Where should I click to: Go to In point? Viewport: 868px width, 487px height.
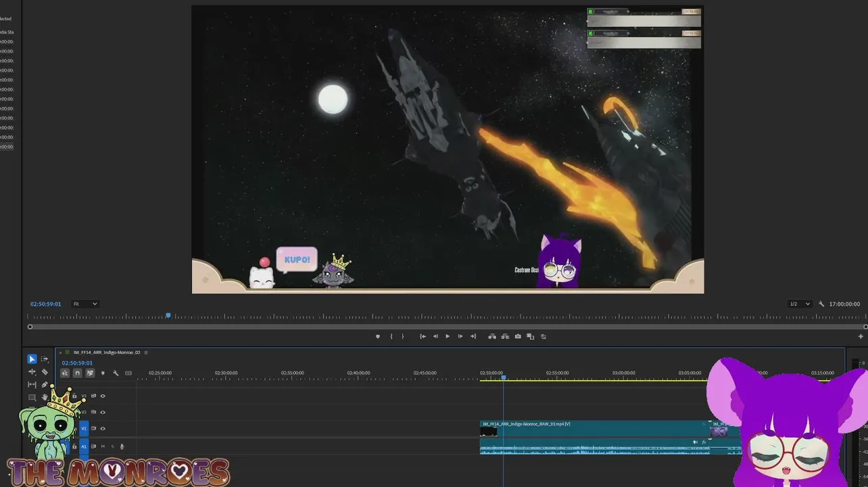click(x=423, y=336)
